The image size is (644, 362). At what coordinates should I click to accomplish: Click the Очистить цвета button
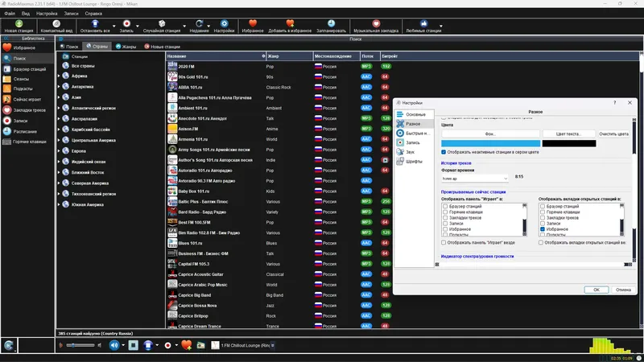pyautogui.click(x=613, y=134)
